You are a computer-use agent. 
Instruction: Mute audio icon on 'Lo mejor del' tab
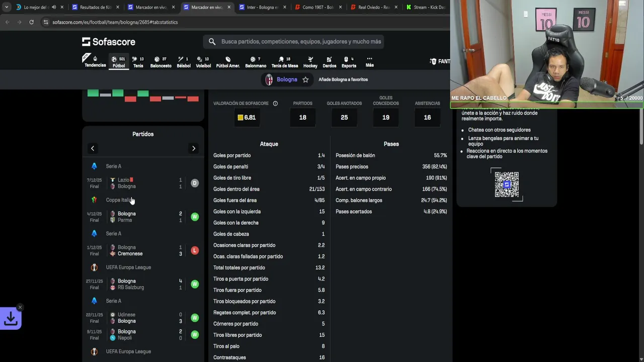point(54,8)
